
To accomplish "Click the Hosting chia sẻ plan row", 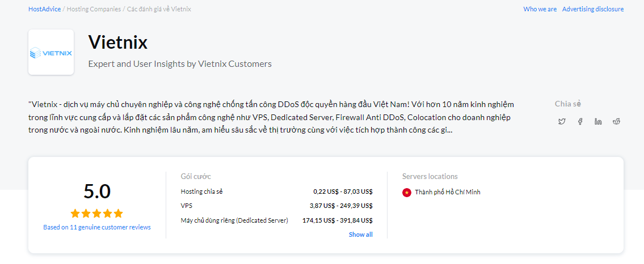I will (x=276, y=191).
